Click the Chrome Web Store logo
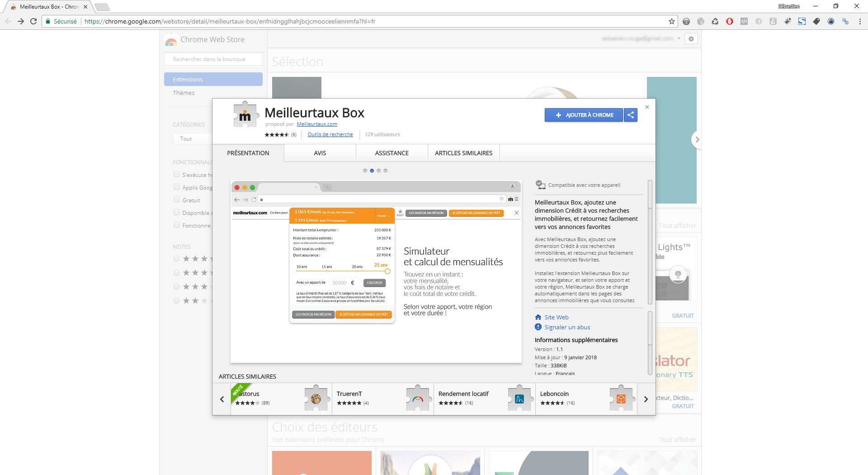Viewport: 868px width, 475px height. [x=171, y=40]
